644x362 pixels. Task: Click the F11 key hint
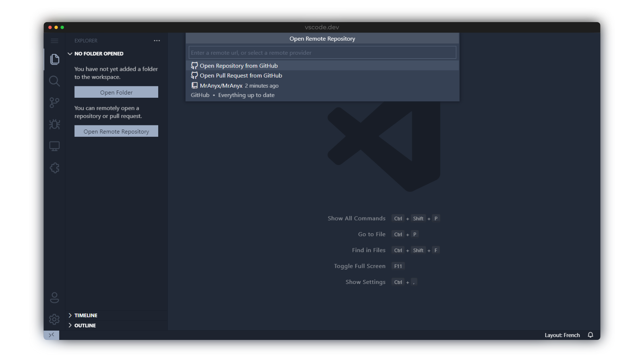[398, 266]
